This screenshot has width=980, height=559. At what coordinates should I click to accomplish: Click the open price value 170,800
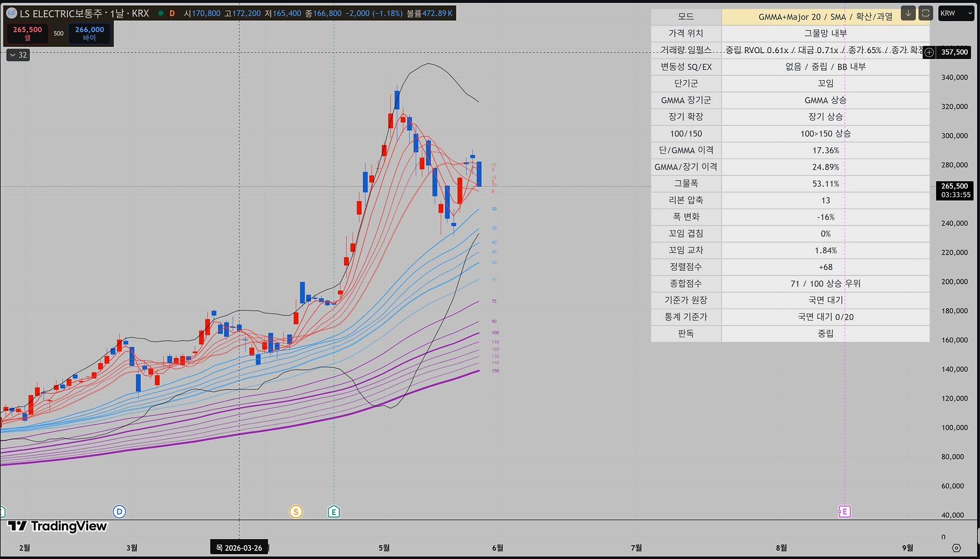click(x=206, y=13)
